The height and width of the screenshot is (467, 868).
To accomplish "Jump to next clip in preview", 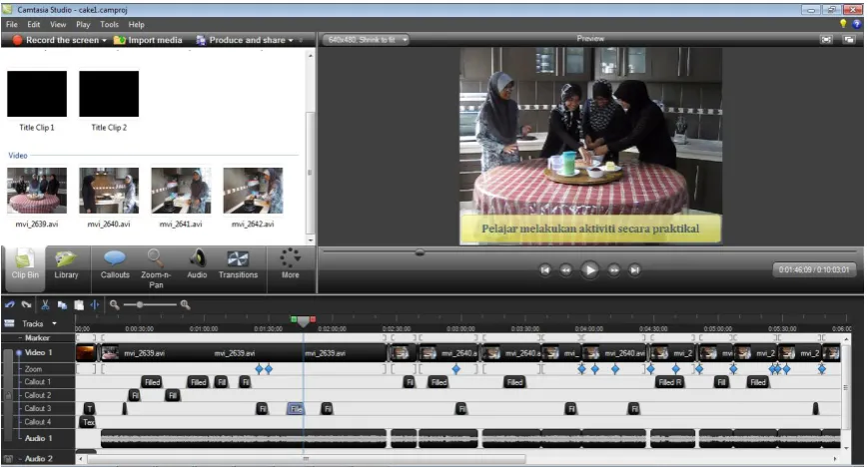I will [x=635, y=270].
